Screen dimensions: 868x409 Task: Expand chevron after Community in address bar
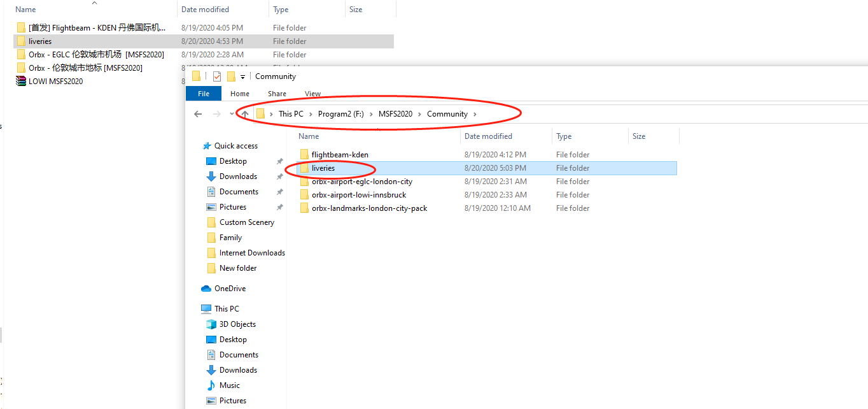click(475, 114)
